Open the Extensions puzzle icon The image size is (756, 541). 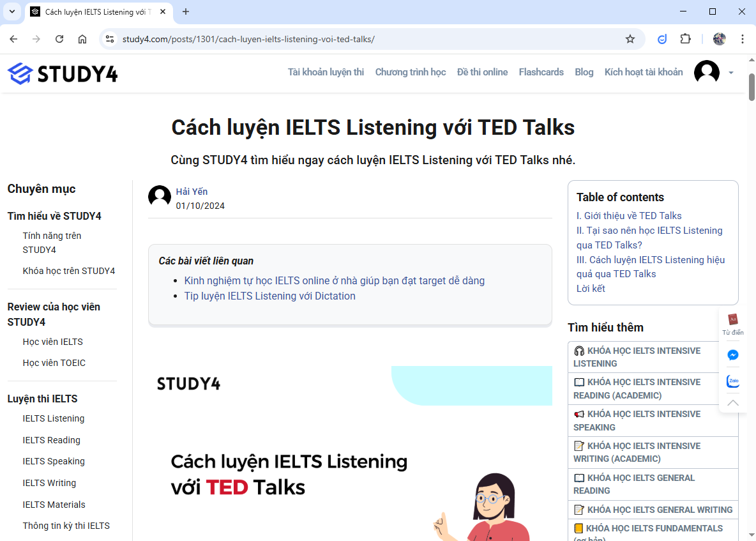[x=685, y=39]
